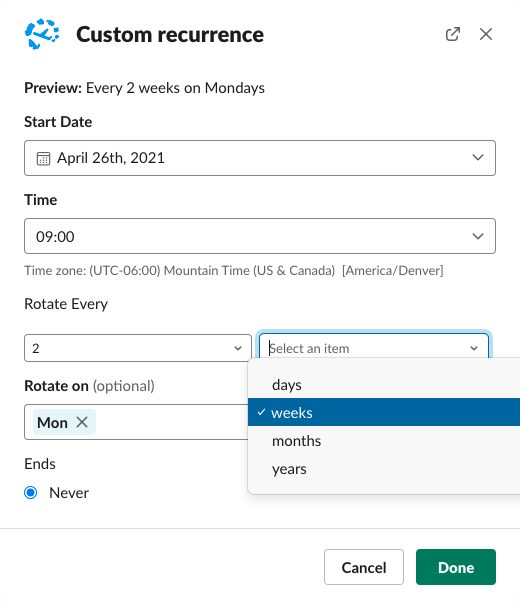Click the time zone note America/Denver
This screenshot has height=605, width=520.
pyautogui.click(x=234, y=270)
